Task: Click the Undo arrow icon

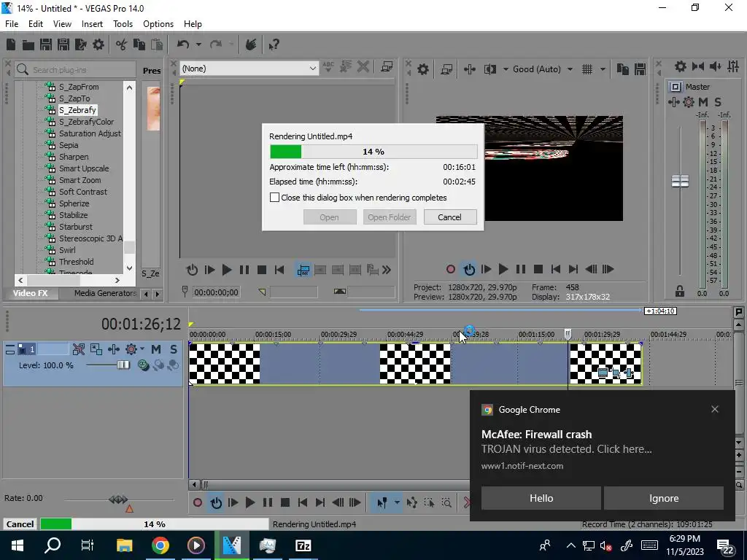Action: [183, 44]
